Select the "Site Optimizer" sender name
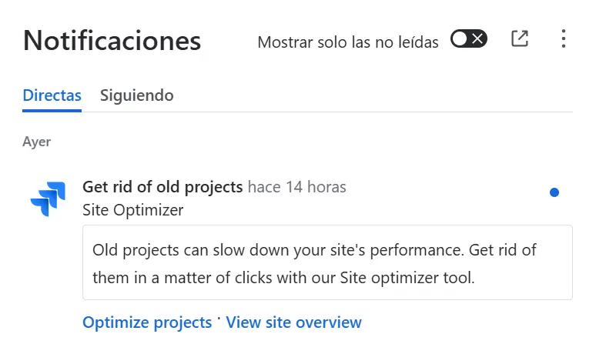Image resolution: width=596 pixels, height=364 pixels. [132, 209]
